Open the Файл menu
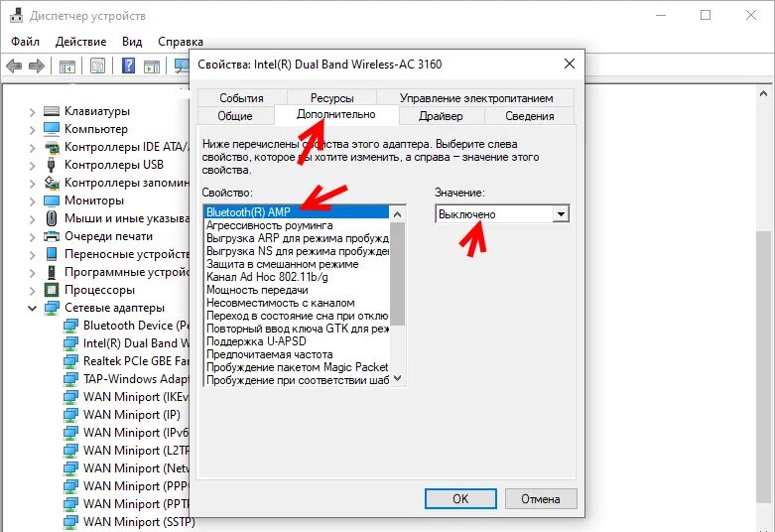Screen dimensions: 775x532 click(x=25, y=42)
